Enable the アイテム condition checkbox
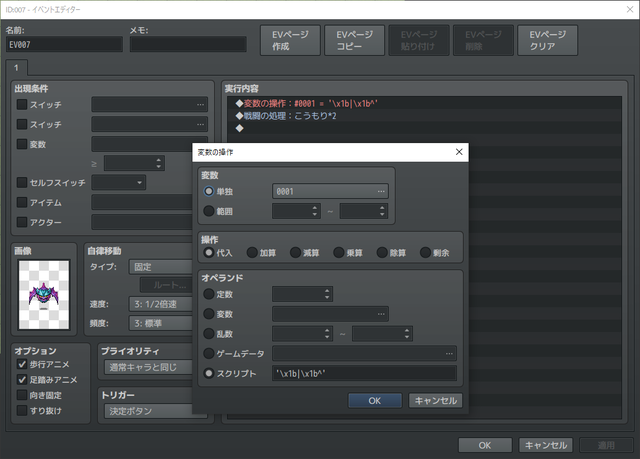The width and height of the screenshot is (640, 459). click(x=22, y=202)
